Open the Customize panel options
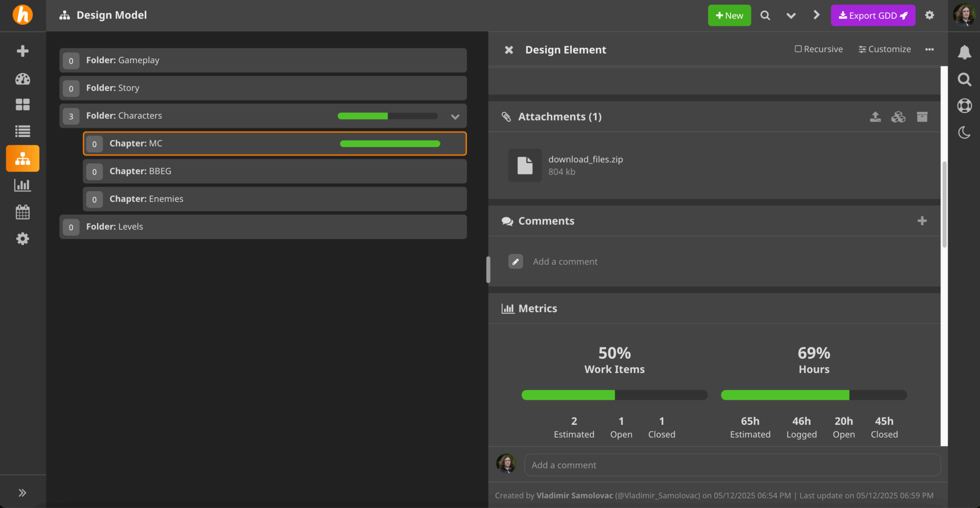The width and height of the screenshot is (980, 508). 884,49
